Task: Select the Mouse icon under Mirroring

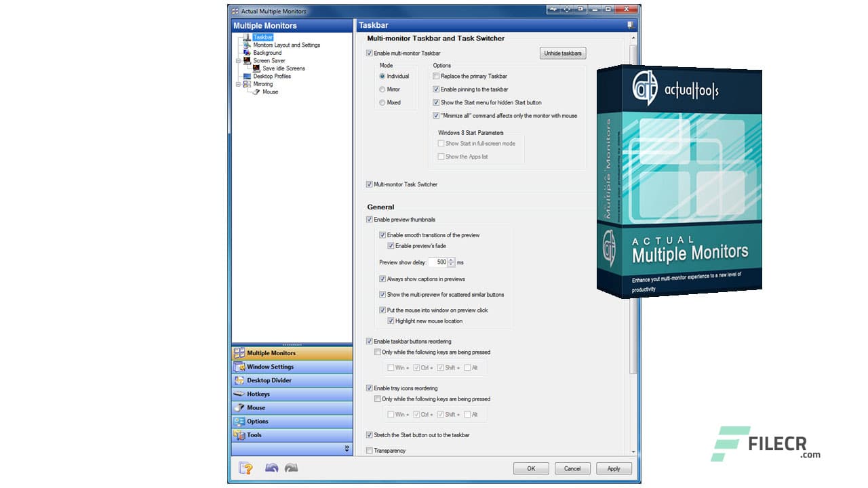Action: [x=256, y=91]
